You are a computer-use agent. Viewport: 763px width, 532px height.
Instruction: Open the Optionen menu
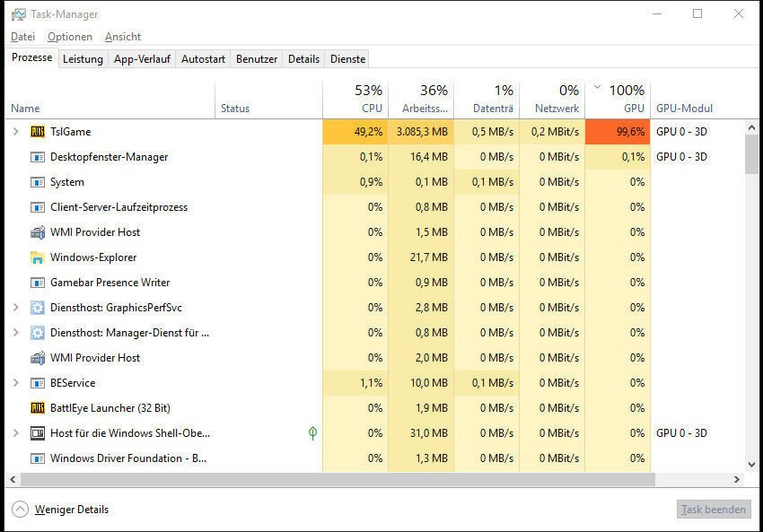click(70, 37)
